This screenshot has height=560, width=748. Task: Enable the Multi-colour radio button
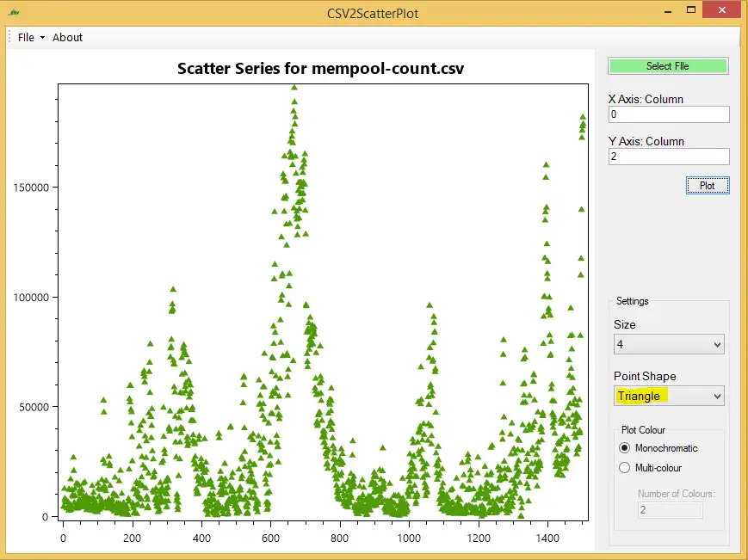click(x=625, y=468)
